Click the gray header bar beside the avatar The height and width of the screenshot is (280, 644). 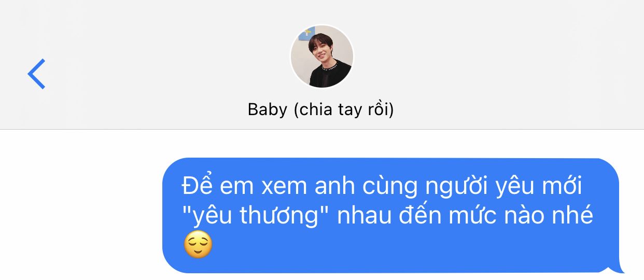[156, 65]
